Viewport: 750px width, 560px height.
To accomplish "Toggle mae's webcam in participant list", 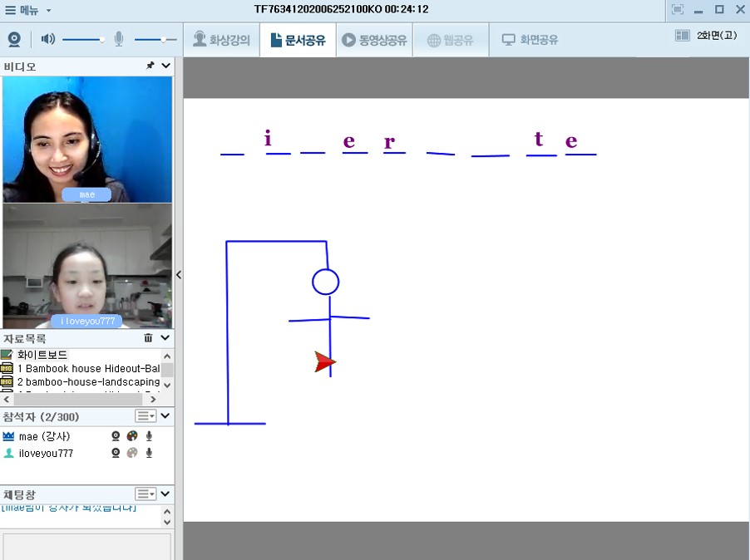I will click(116, 436).
